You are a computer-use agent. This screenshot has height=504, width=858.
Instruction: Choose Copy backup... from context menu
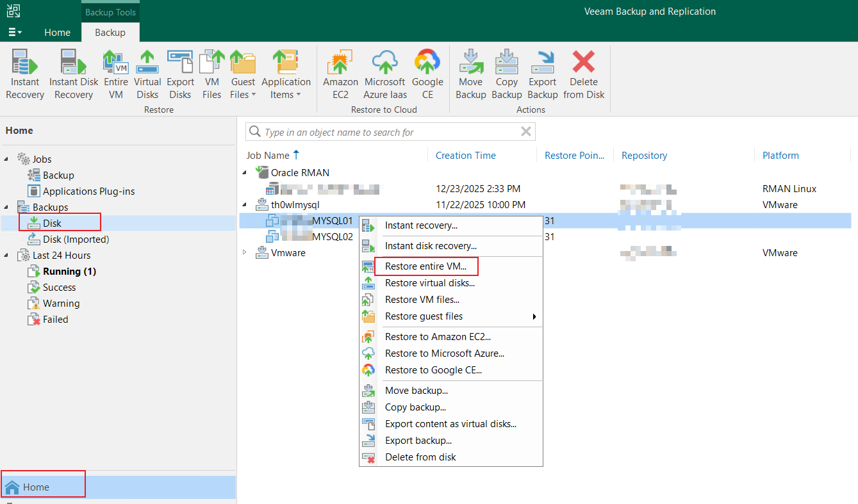(451, 407)
